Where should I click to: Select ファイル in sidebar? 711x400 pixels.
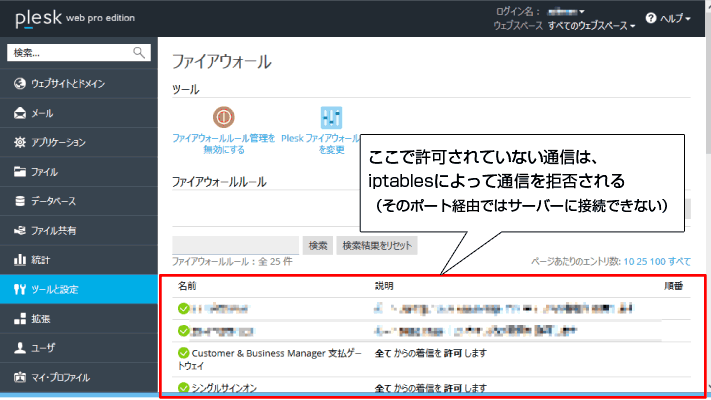(79, 172)
